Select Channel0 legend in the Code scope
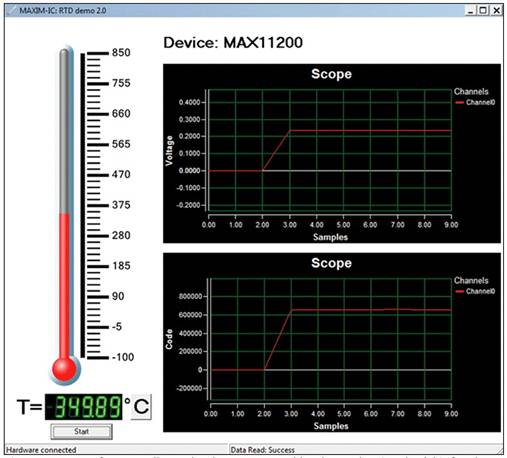The image size is (507, 458). pos(475,291)
